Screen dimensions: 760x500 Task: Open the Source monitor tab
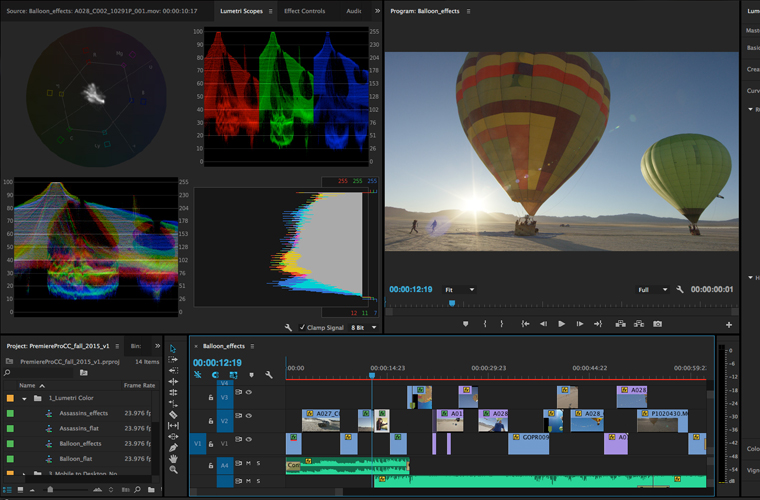(x=102, y=11)
